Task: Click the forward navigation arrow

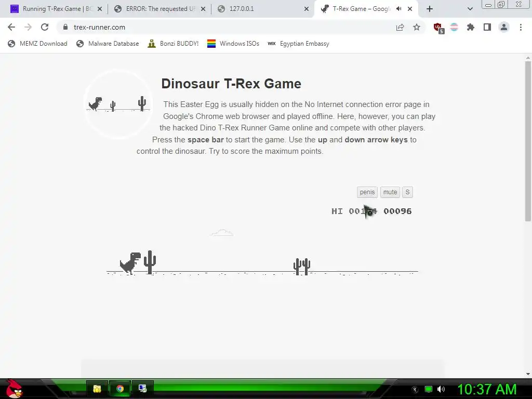Action: tap(28, 27)
